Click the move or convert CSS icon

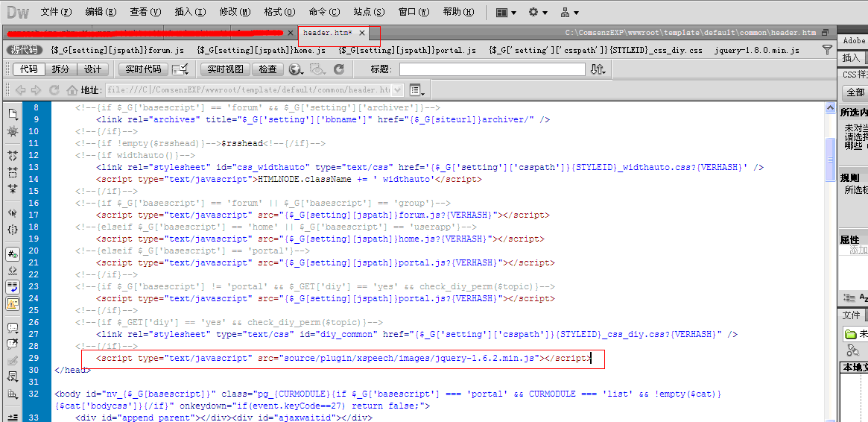[x=12, y=394]
